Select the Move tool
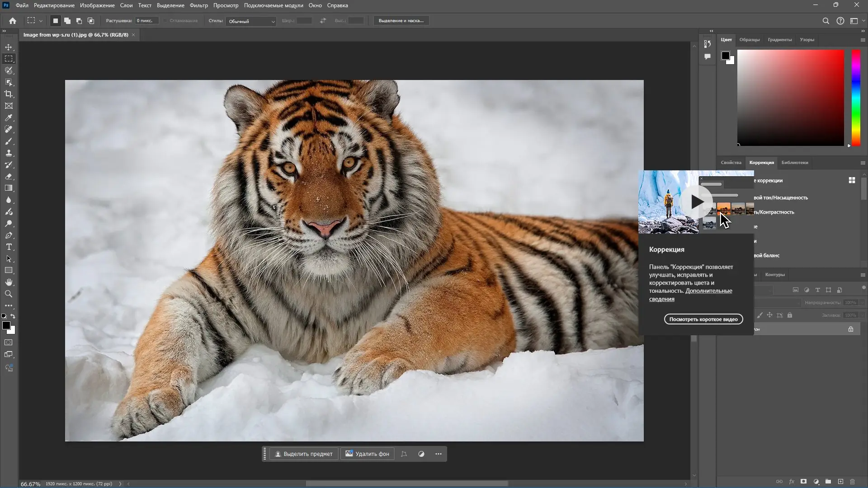 click(9, 47)
